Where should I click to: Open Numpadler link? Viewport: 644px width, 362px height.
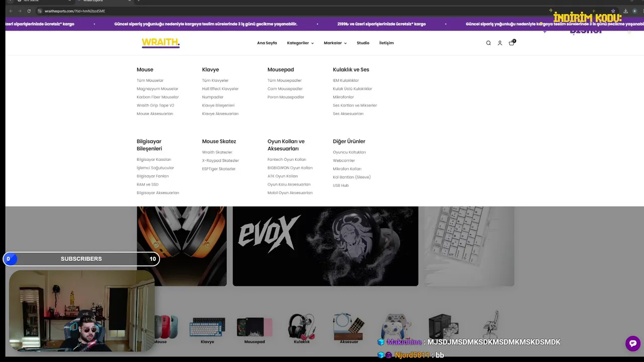pos(213,97)
